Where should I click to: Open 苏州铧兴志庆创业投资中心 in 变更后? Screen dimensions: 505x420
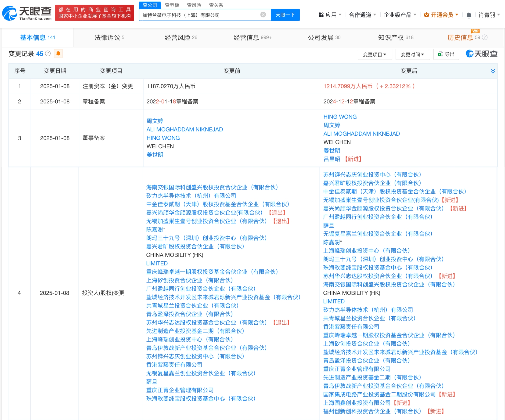372,175
